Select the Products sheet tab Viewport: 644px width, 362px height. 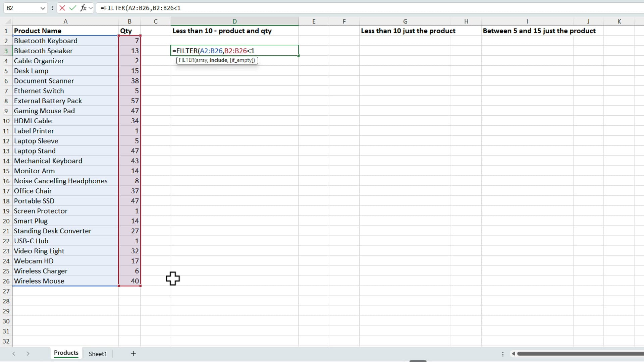click(66, 353)
